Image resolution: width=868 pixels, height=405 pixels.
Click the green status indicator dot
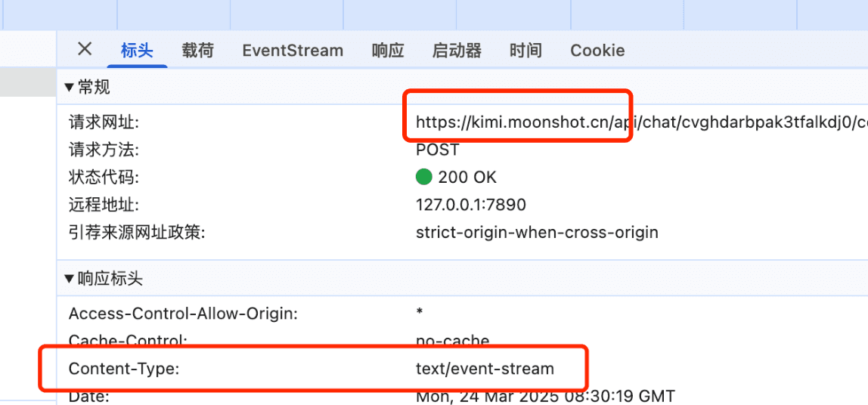point(423,177)
